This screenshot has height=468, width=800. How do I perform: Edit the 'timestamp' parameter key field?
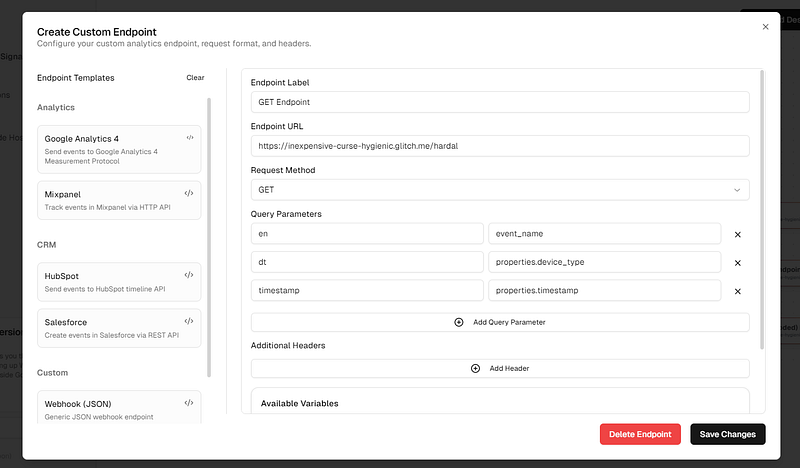pyautogui.click(x=367, y=290)
